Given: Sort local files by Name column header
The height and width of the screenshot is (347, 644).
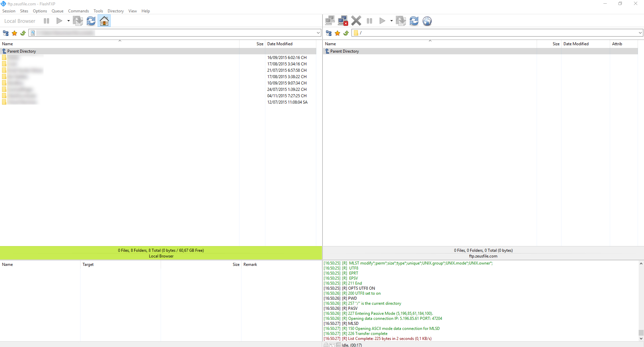Looking at the screenshot, I should tap(120, 44).
